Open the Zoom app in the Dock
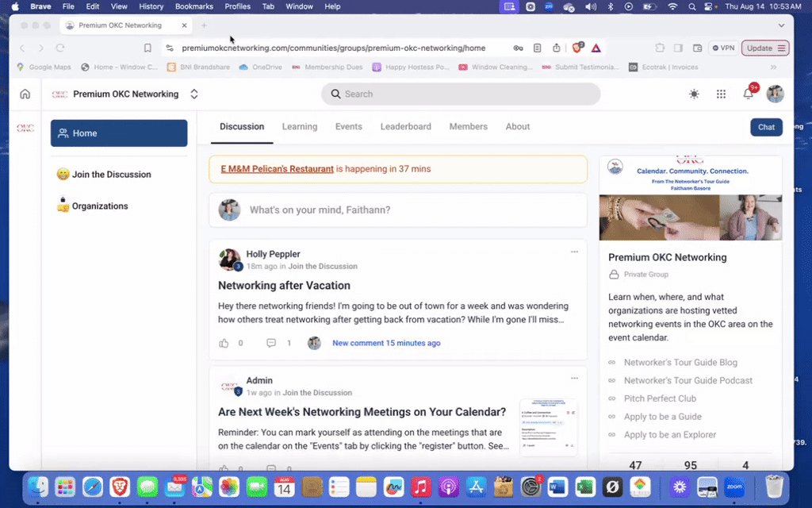This screenshot has width=812, height=508. point(734,487)
